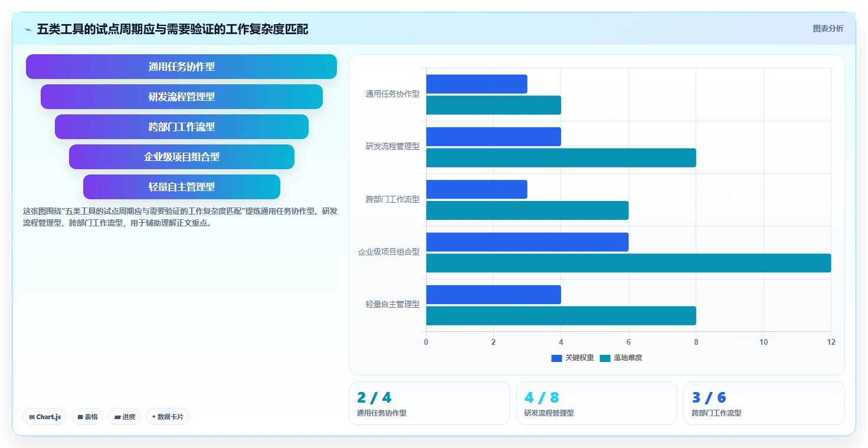Open the 4 / 8 研发流程管理型 data card
The height and width of the screenshot is (448, 868).
pyautogui.click(x=597, y=403)
